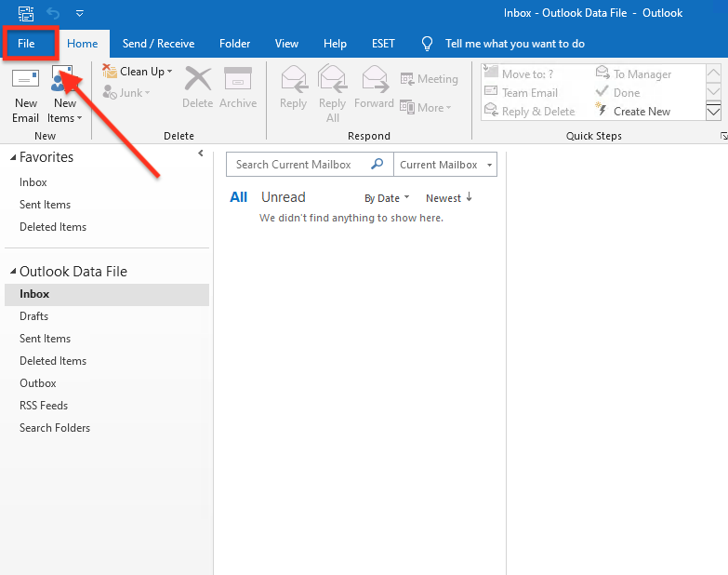Open the Drafts folder
728x575 pixels.
(33, 316)
